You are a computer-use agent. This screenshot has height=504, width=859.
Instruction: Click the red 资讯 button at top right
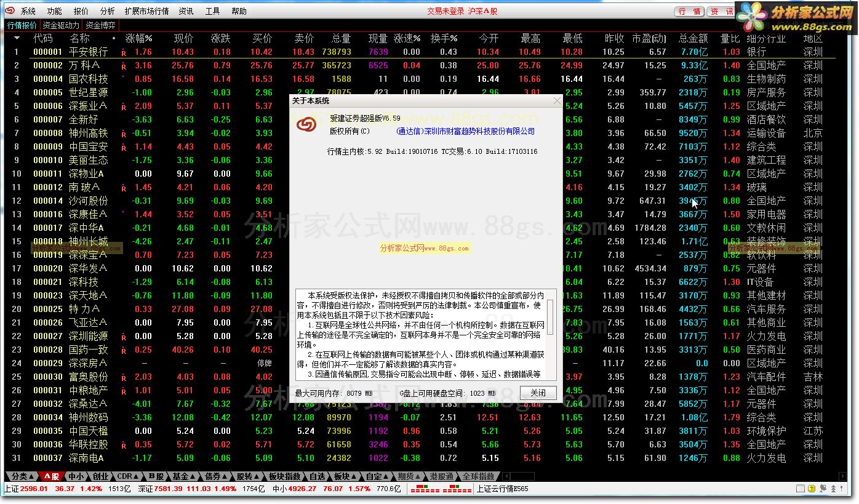[722, 11]
